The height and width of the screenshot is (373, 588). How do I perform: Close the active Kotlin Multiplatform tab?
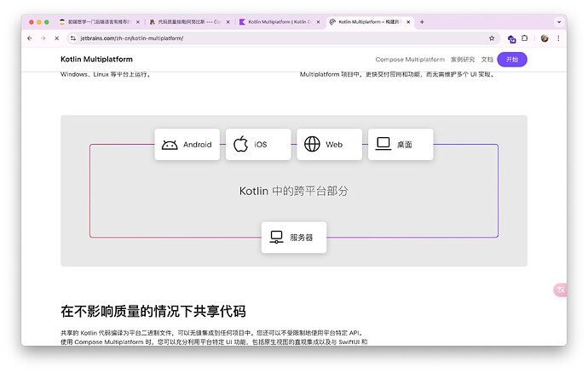click(408, 22)
